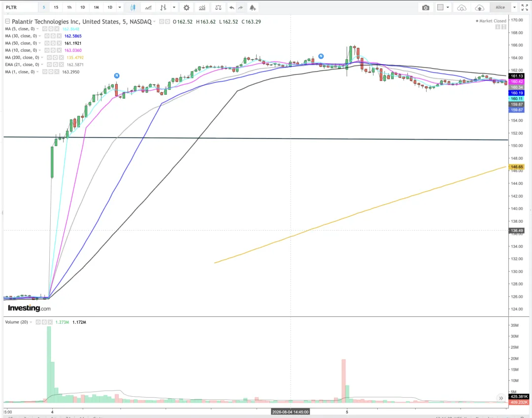Screen dimensions: 532x418
Task: Open dropdown next to Palantir Technologies title
Action: [x=154, y=21]
